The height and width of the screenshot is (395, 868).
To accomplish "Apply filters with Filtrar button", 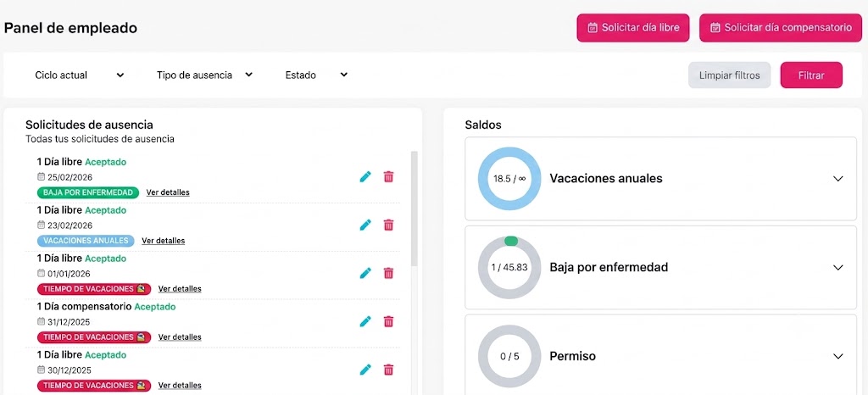I will (x=811, y=75).
